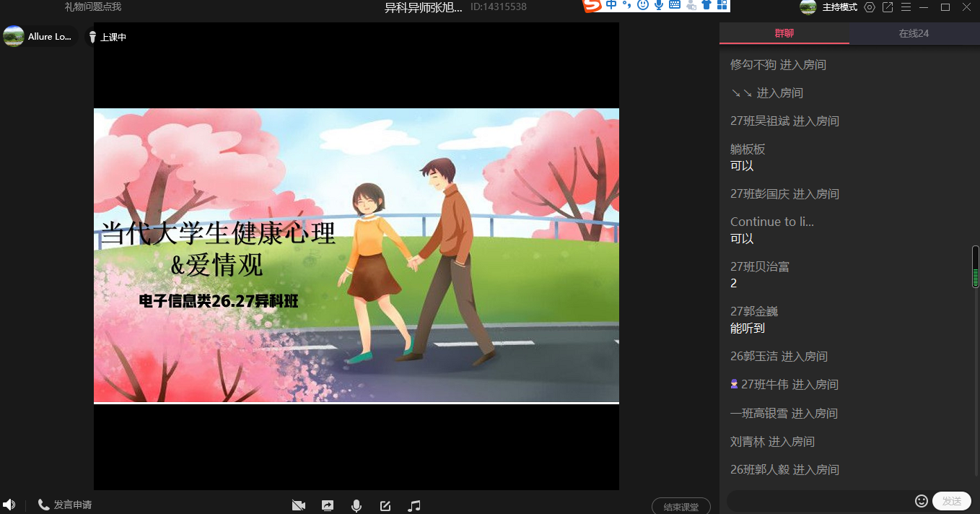
Task: Open the emoji picker in chat
Action: [x=921, y=501]
